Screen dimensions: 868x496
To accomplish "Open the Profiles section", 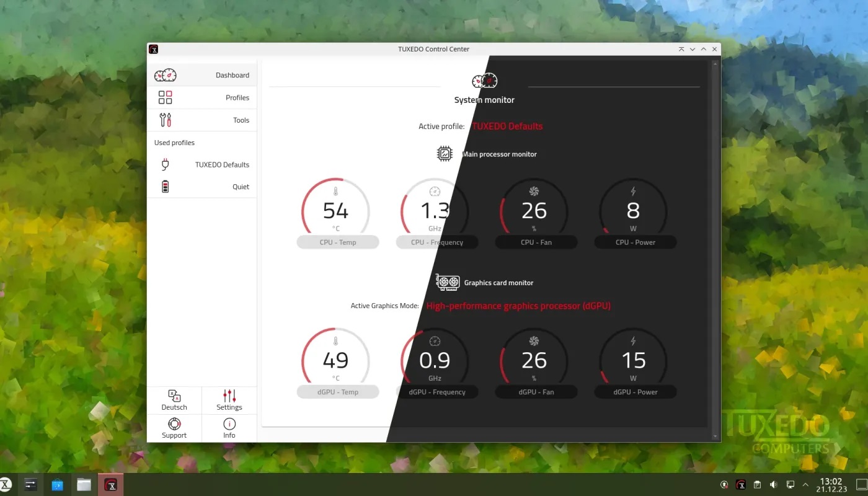I will coord(201,98).
